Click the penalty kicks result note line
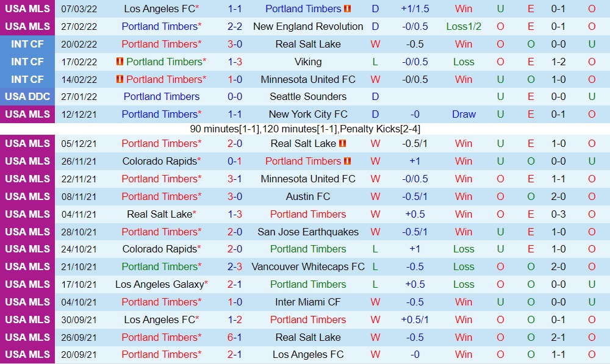The width and height of the screenshot is (610, 364). pos(305,129)
